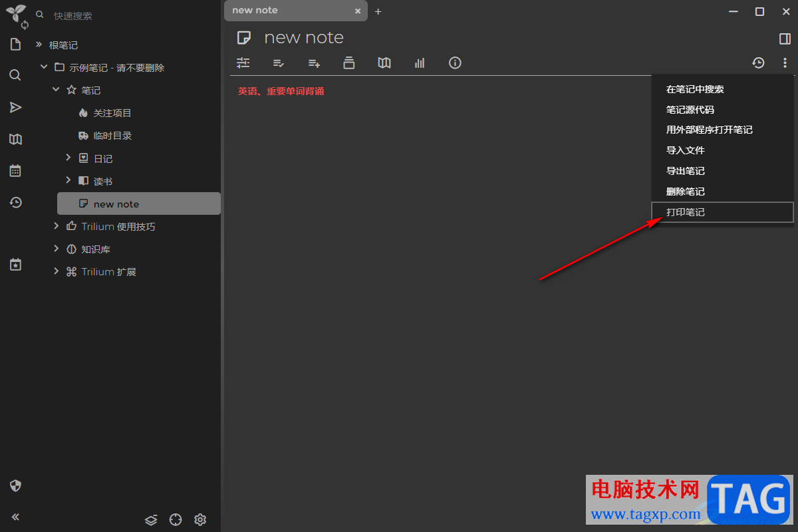
Task: Click red text 英语、重要单词背诵
Action: 281,91
